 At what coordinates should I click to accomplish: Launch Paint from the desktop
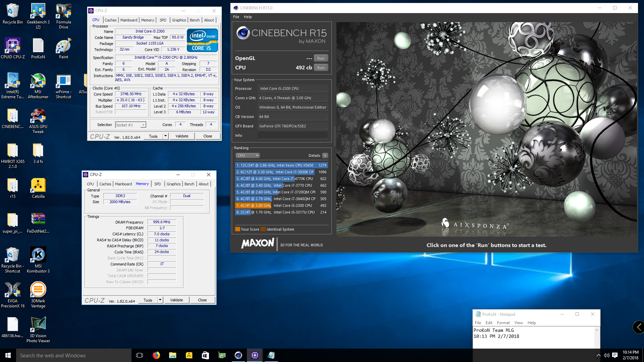[63, 49]
